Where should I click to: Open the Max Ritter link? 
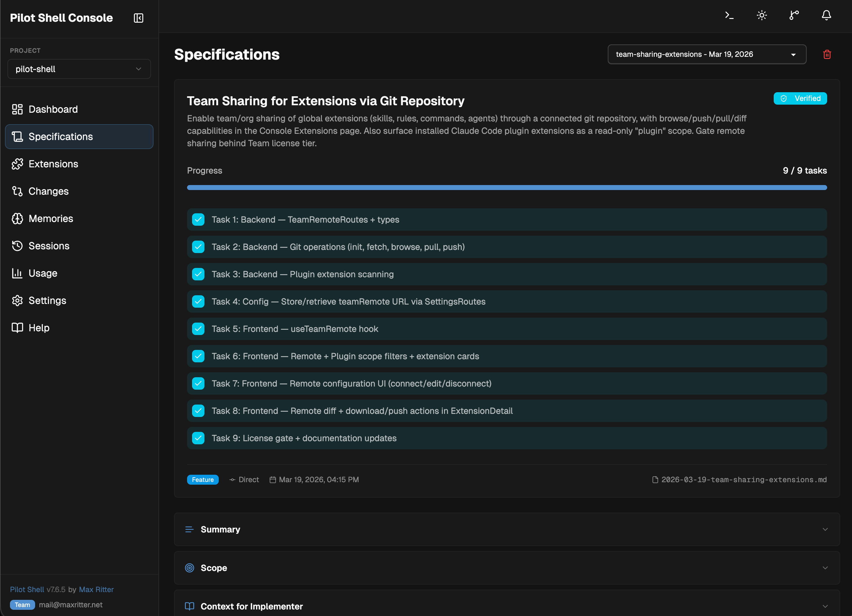tap(96, 589)
